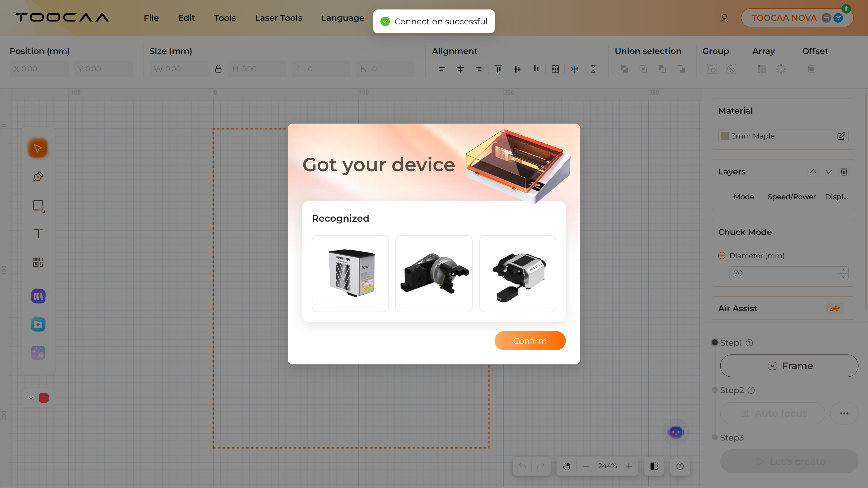The height and width of the screenshot is (488, 868).
Task: Toggle the size aspect ratio lock
Action: pyautogui.click(x=218, y=69)
